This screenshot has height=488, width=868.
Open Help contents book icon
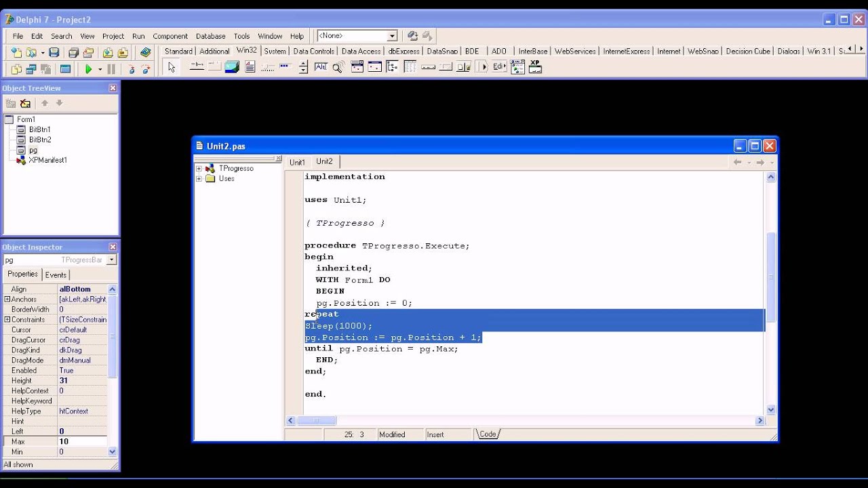coord(146,52)
